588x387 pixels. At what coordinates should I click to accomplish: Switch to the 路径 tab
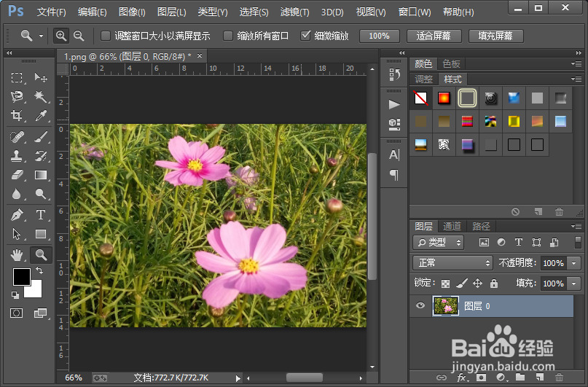pyautogui.click(x=481, y=226)
